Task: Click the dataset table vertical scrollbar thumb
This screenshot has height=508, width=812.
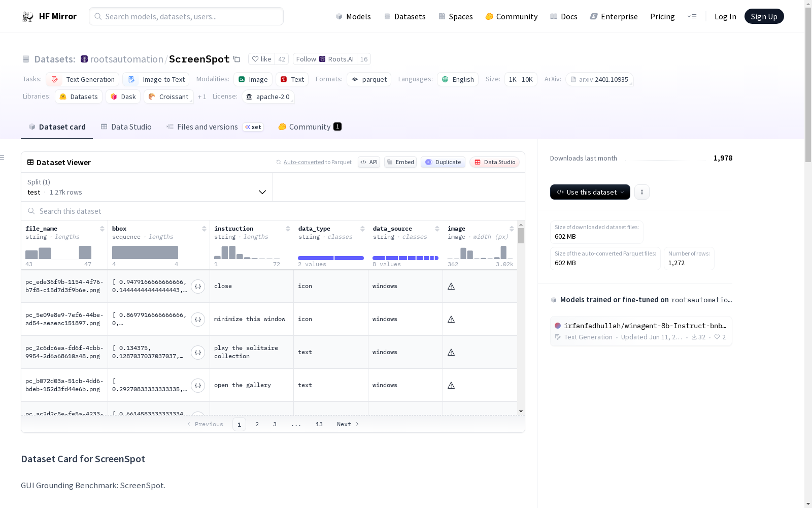Action: point(521,236)
